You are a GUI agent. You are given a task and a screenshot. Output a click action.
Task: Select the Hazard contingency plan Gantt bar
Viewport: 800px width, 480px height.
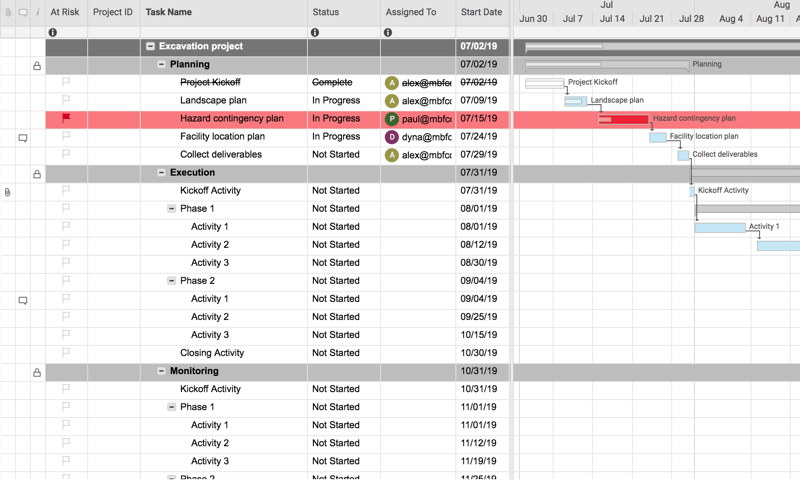[623, 119]
